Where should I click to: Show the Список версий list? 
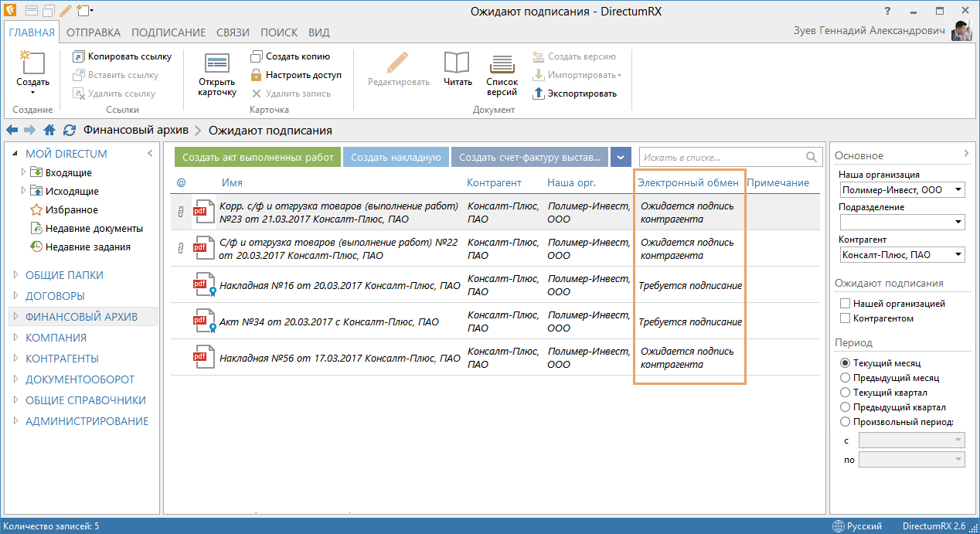pyautogui.click(x=502, y=75)
